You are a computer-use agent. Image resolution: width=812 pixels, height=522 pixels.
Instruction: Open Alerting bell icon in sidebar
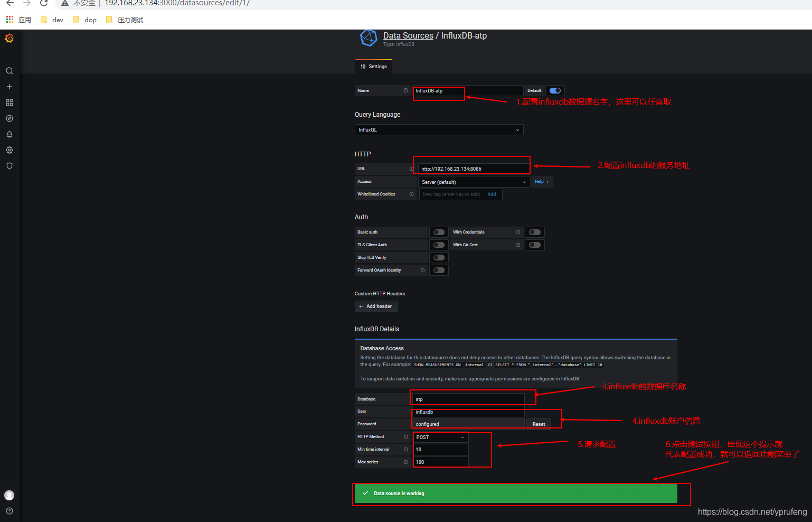[x=10, y=134]
